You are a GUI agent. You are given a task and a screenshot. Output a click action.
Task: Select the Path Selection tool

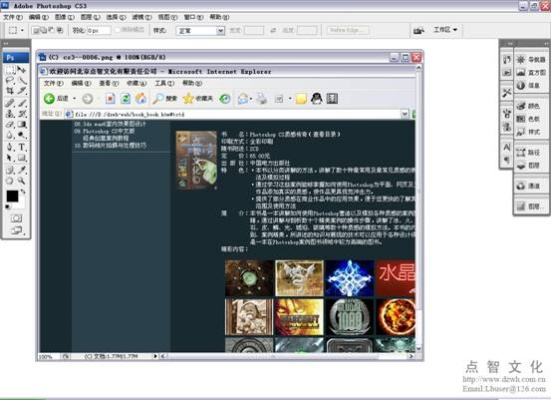click(x=10, y=158)
